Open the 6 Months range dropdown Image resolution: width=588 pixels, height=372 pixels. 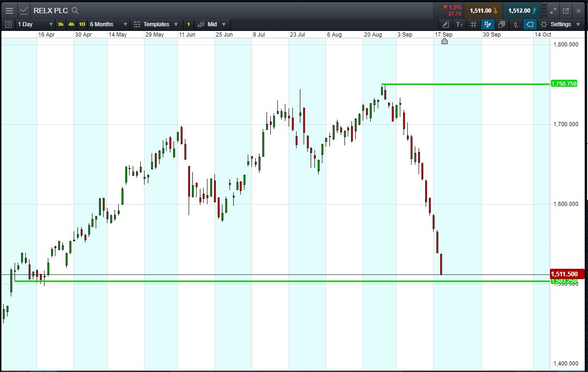click(108, 24)
